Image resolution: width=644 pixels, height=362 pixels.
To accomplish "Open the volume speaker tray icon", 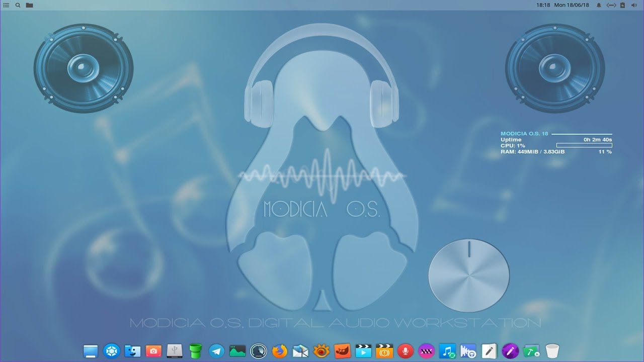I will (x=634, y=5).
